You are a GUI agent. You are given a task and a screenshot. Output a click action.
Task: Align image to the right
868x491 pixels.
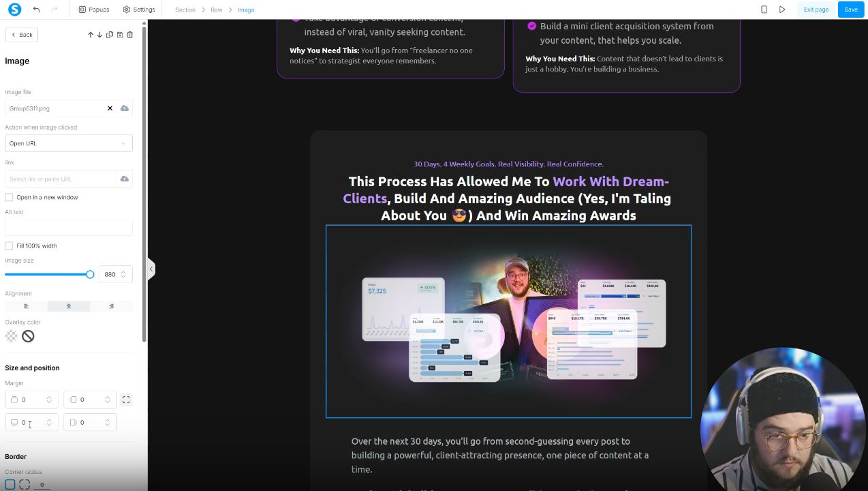point(111,306)
